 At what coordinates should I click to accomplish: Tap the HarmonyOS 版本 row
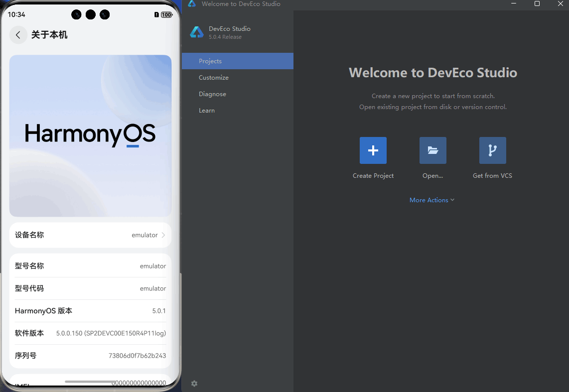90,311
